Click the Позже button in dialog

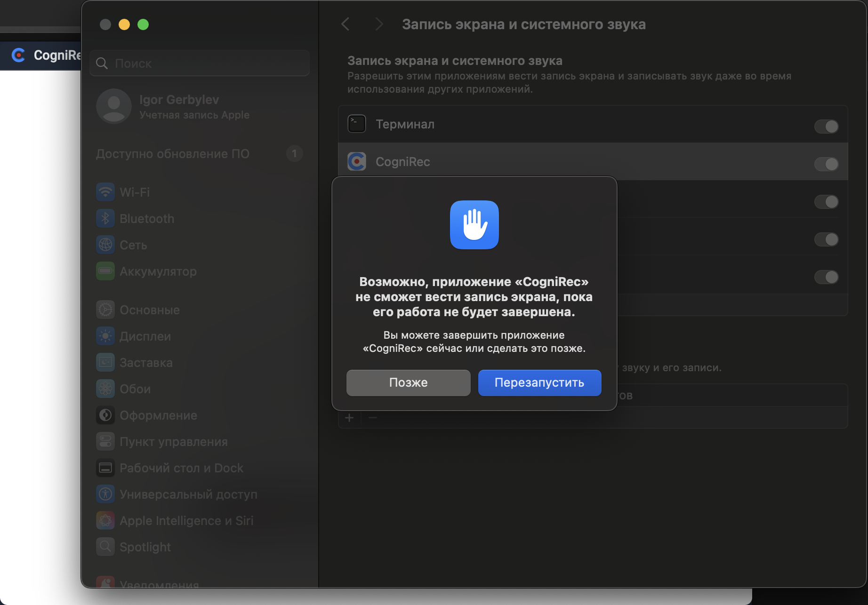pos(408,382)
